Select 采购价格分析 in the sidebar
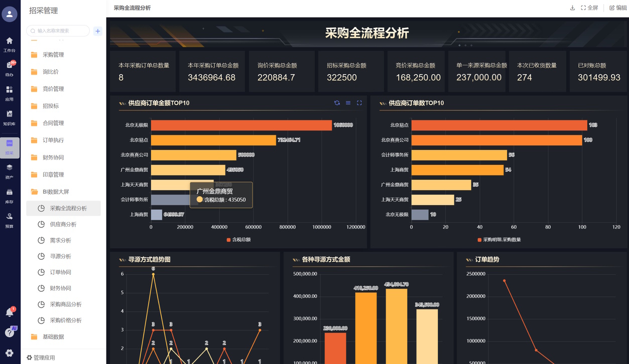629x364 pixels. pos(65,320)
